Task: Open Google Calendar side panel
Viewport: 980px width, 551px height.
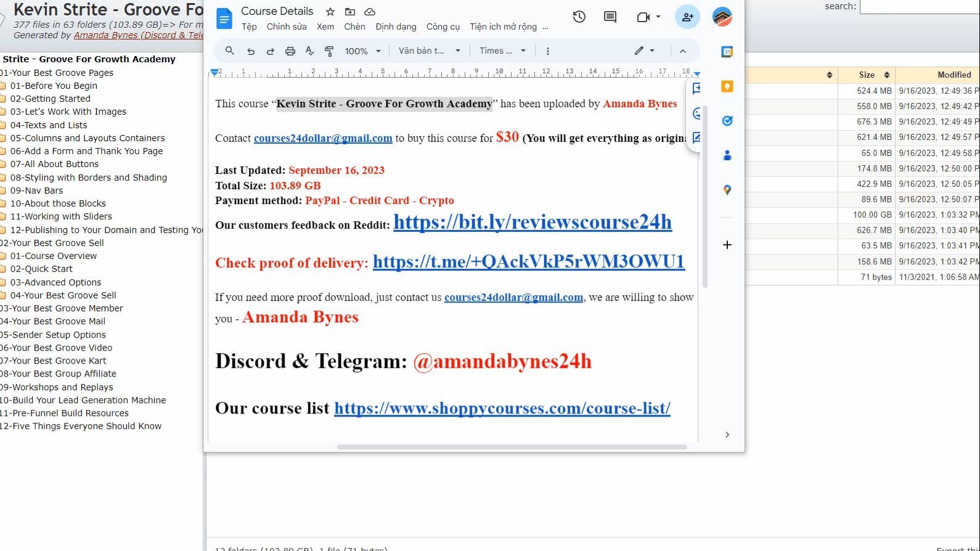Action: [727, 52]
